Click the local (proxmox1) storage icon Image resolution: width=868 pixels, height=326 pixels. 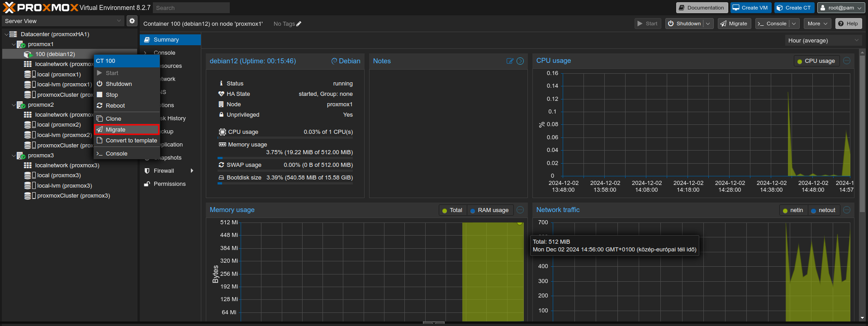pos(30,75)
